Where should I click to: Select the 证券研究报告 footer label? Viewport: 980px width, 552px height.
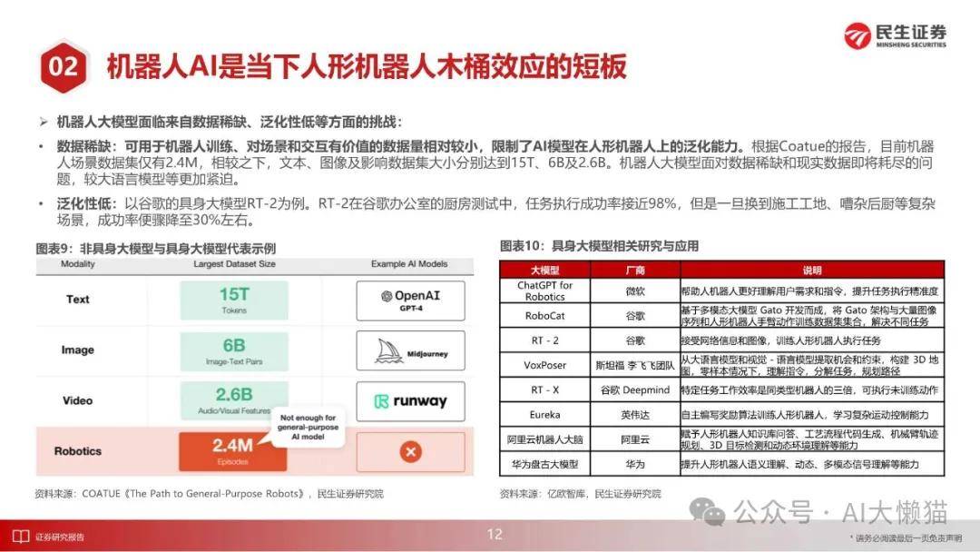tap(59, 537)
